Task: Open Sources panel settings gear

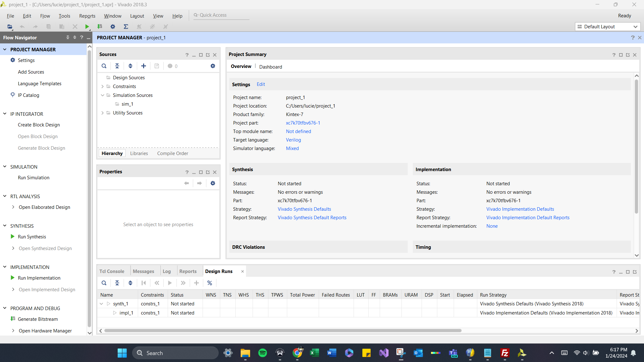Action: click(213, 66)
